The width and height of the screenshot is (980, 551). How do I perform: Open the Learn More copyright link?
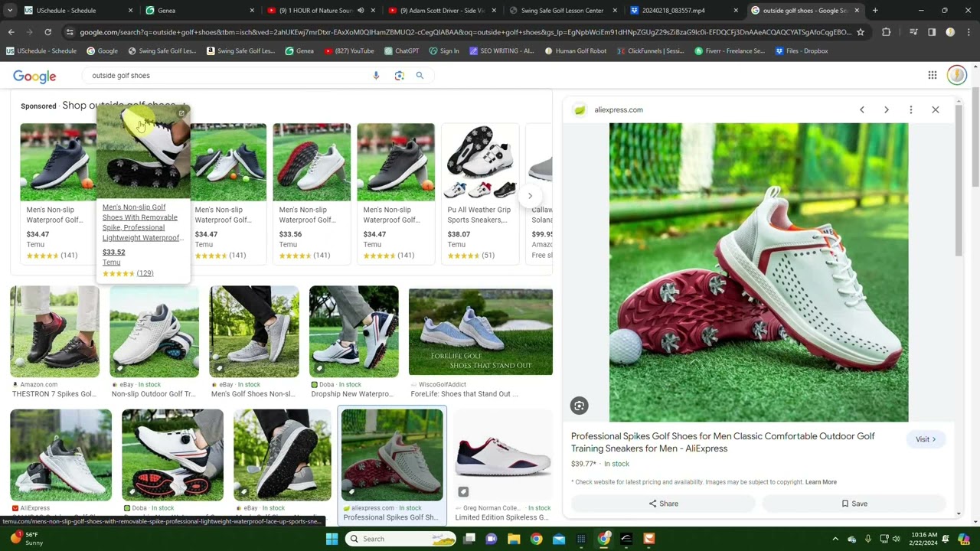pos(821,482)
